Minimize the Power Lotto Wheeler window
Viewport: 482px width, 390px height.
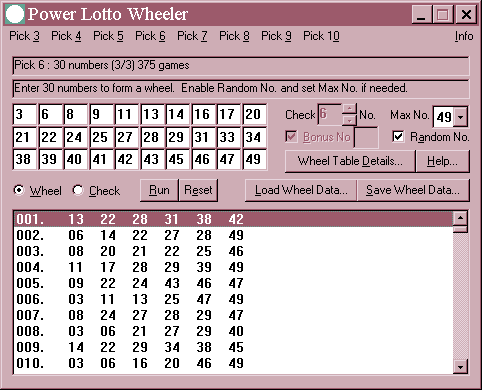[422, 14]
